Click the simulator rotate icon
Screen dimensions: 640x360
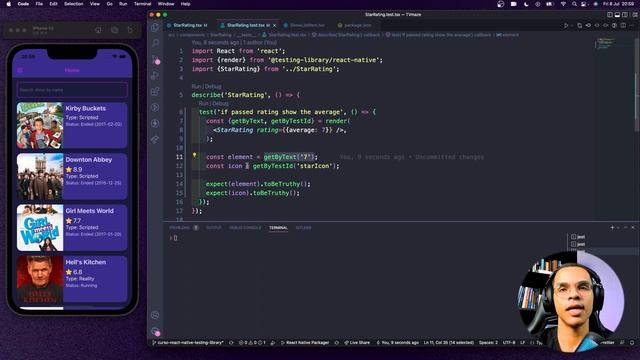130,30
